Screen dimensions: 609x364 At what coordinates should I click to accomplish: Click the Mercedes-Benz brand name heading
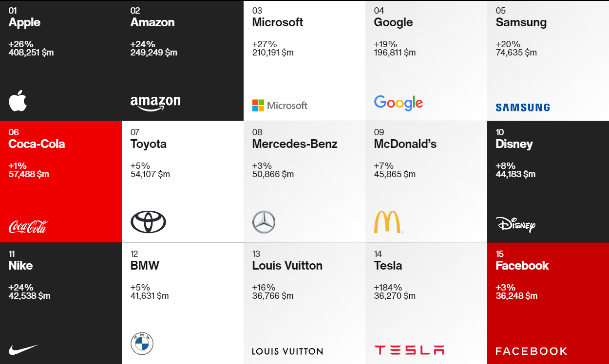[294, 144]
